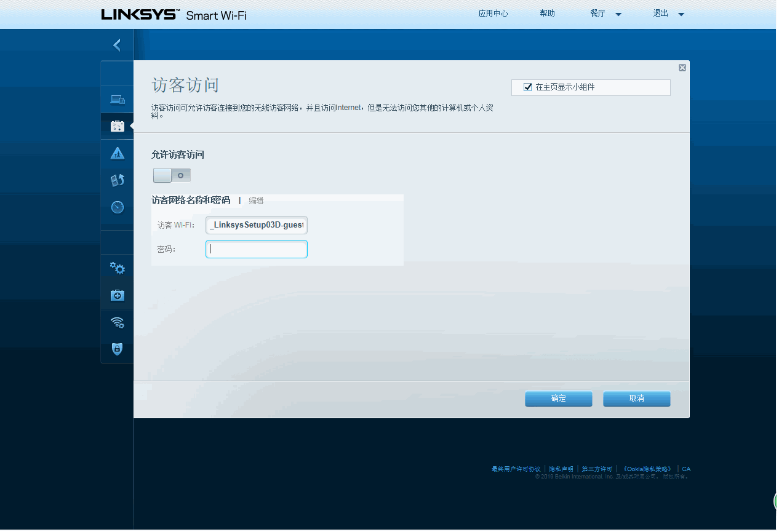Viewport: 779px width, 532px height.
Task: Open Connectivity settings gears icon
Action: [117, 268]
